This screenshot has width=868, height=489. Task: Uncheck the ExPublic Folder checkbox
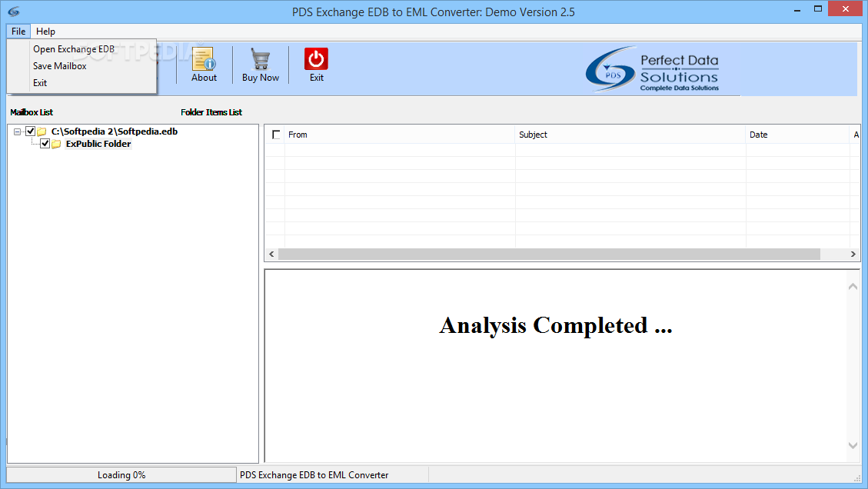point(45,144)
